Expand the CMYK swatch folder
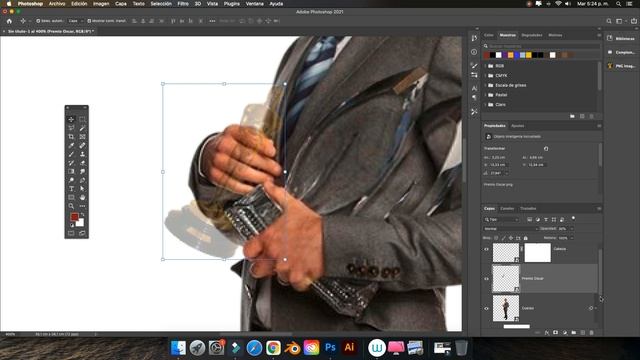The width and height of the screenshot is (640, 360). pos(486,76)
